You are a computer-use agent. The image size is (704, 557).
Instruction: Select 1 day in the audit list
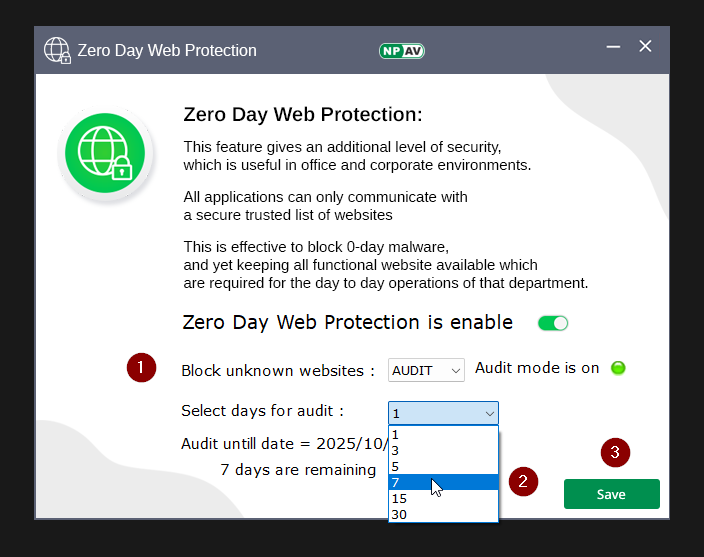(442, 435)
